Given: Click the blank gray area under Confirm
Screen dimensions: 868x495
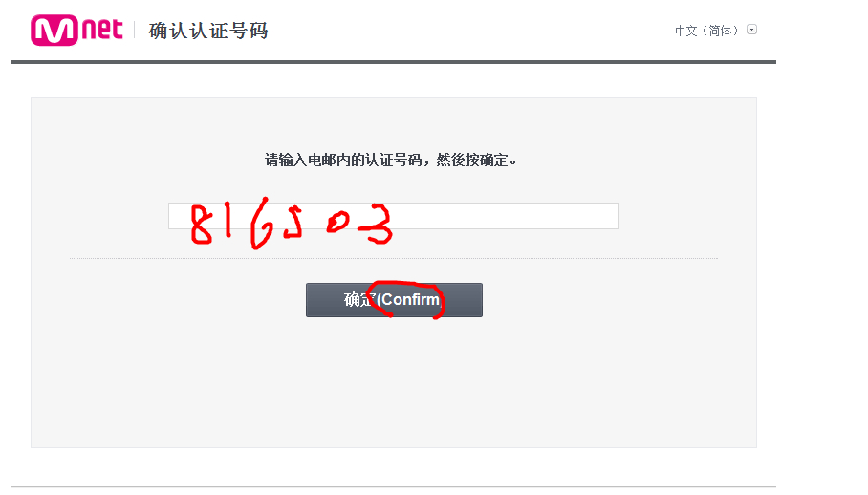Looking at the screenshot, I should (x=394, y=381).
